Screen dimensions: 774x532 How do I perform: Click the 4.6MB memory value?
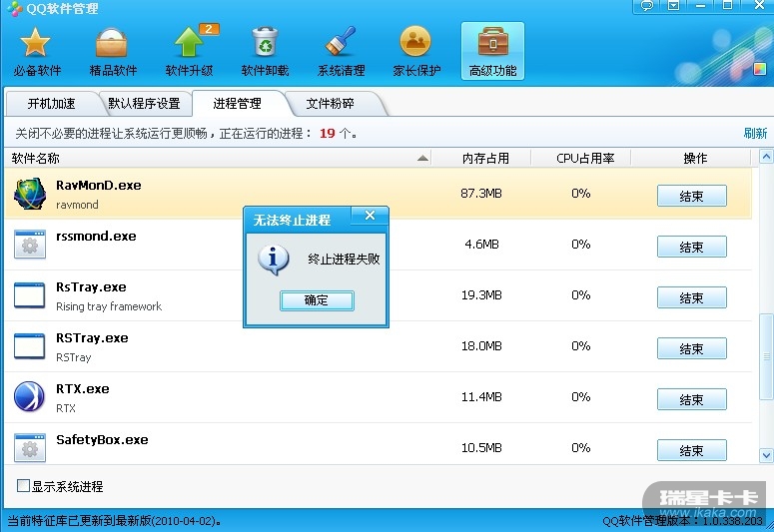(481, 245)
